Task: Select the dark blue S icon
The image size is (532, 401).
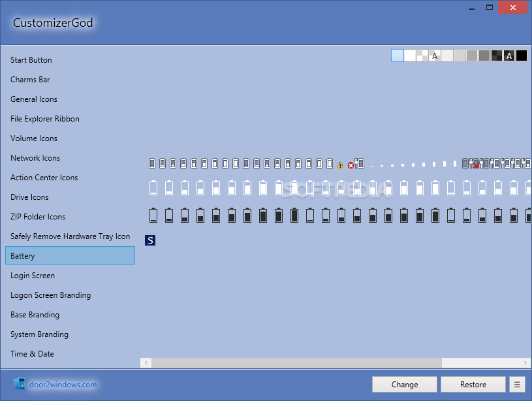Action: tap(150, 240)
